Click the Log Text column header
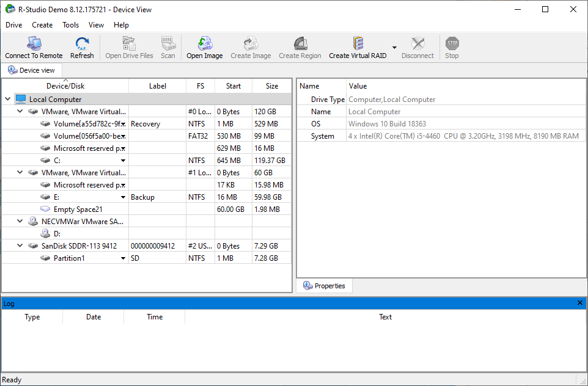 coord(385,316)
